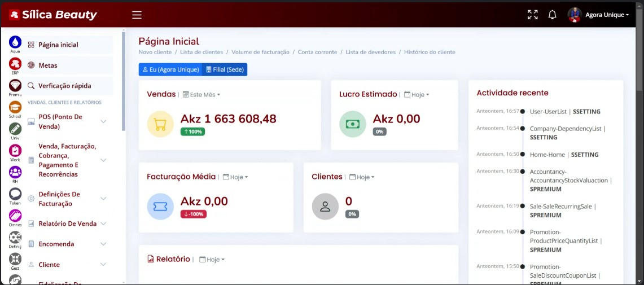Click Home-Home activity entry
Viewport: 644px width, 285px height.
click(564, 155)
